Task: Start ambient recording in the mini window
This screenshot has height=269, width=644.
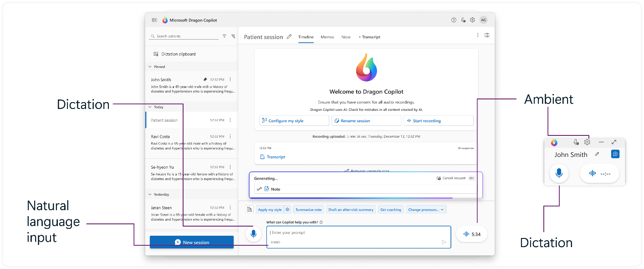Action: click(x=599, y=173)
